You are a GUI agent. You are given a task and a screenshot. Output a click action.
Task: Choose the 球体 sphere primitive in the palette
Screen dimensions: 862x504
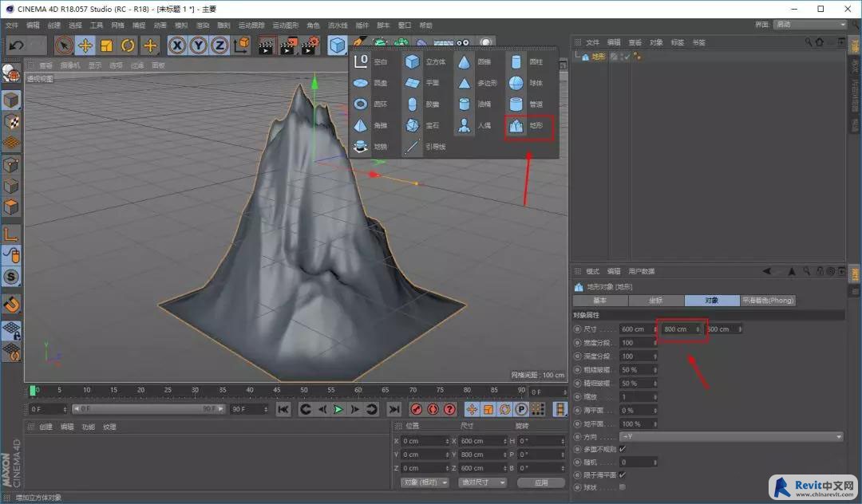pos(526,83)
